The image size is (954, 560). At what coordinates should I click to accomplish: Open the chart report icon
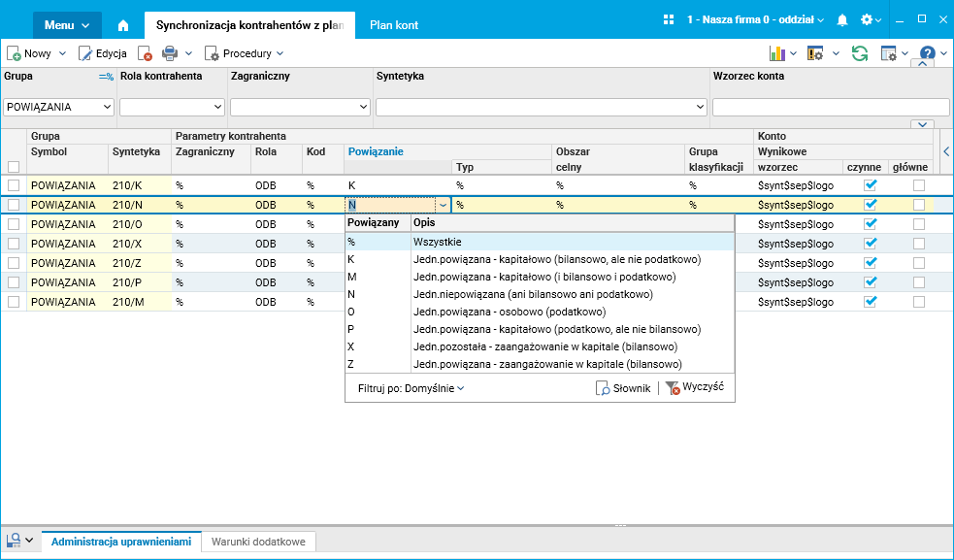click(x=777, y=53)
